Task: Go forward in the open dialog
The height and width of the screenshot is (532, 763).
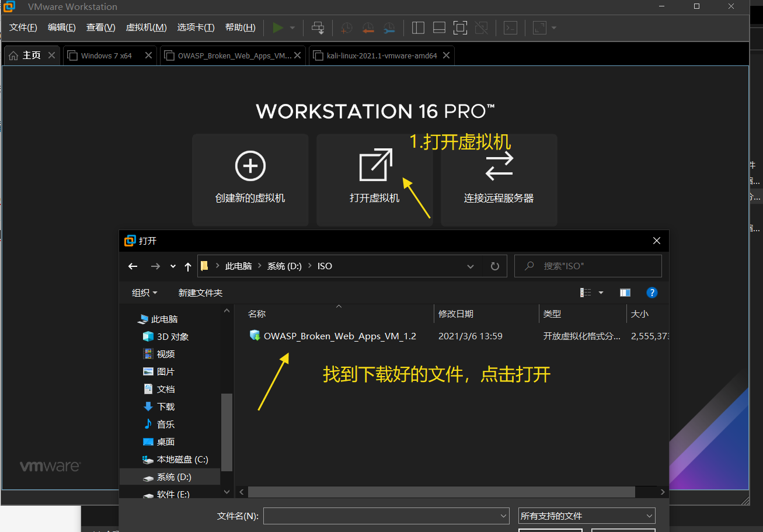Action: (155, 266)
